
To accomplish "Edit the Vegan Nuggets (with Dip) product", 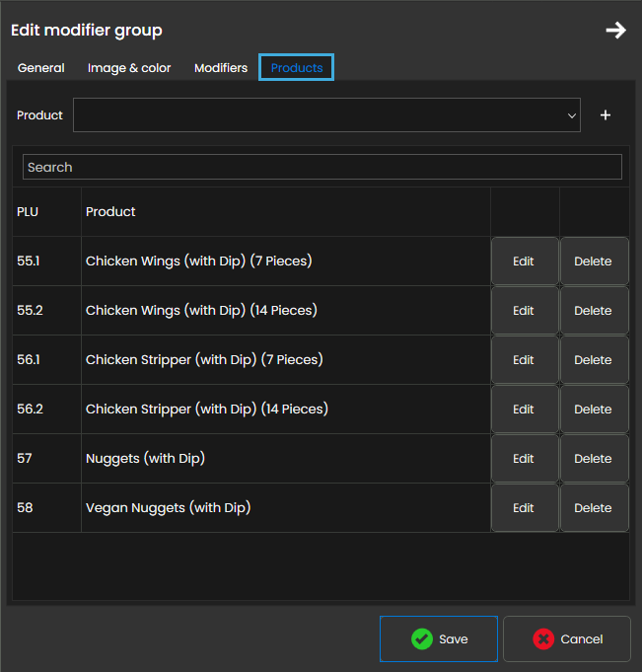I will coord(524,508).
